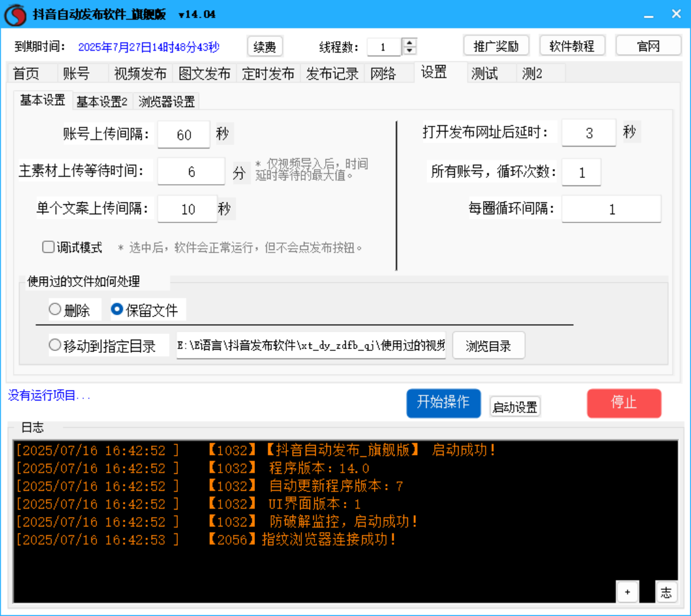Click the 打开发布网址后延时 input field

tap(589, 133)
